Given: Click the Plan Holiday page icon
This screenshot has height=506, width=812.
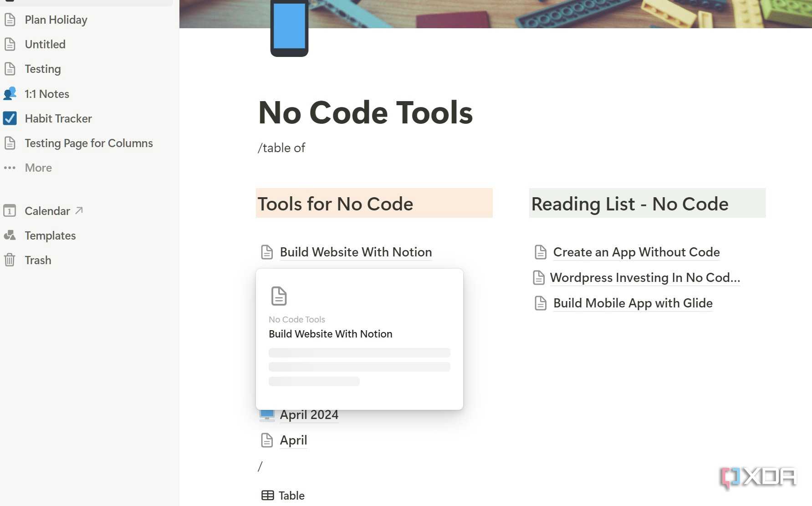Looking at the screenshot, I should [x=10, y=20].
